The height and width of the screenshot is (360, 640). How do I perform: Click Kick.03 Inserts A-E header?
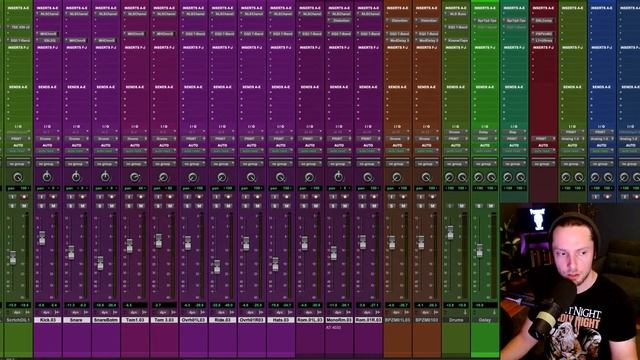[47, 8]
